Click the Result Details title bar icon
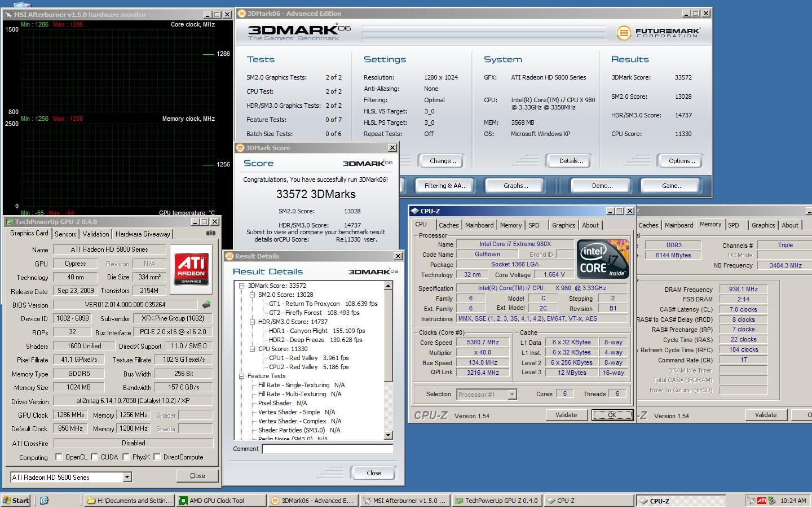The height and width of the screenshot is (508, 812). 230,256
